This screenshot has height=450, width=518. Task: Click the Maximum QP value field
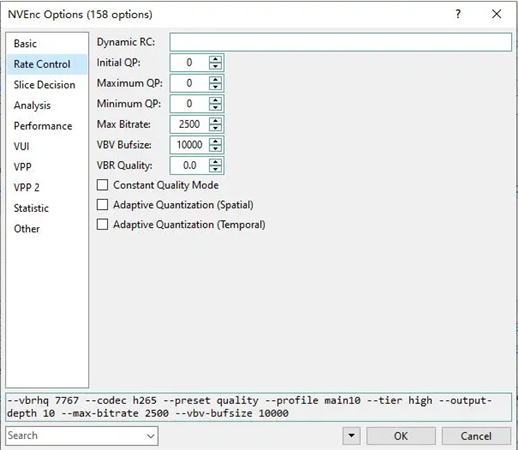189,83
